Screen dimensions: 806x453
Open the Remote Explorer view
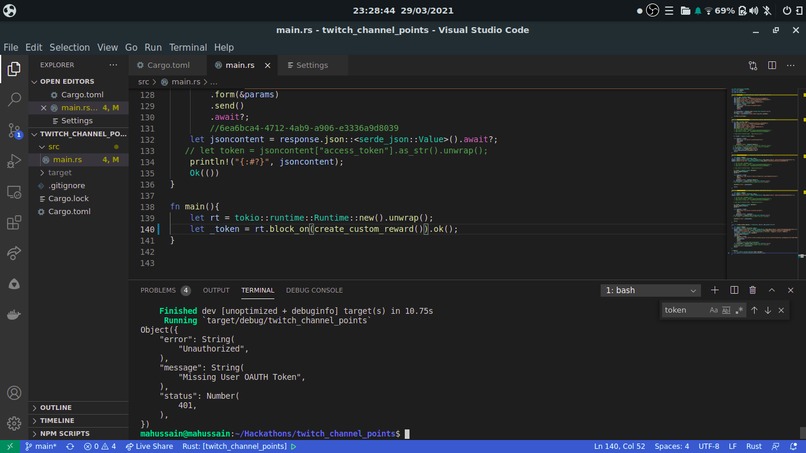click(x=14, y=192)
